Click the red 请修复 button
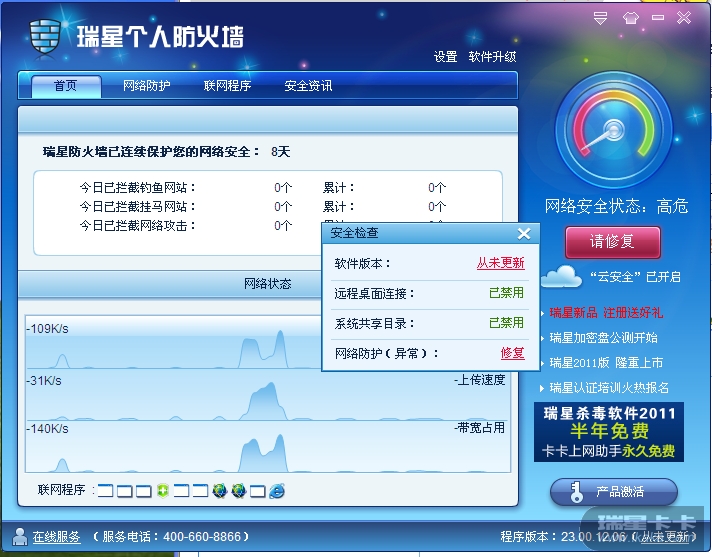 [x=613, y=242]
